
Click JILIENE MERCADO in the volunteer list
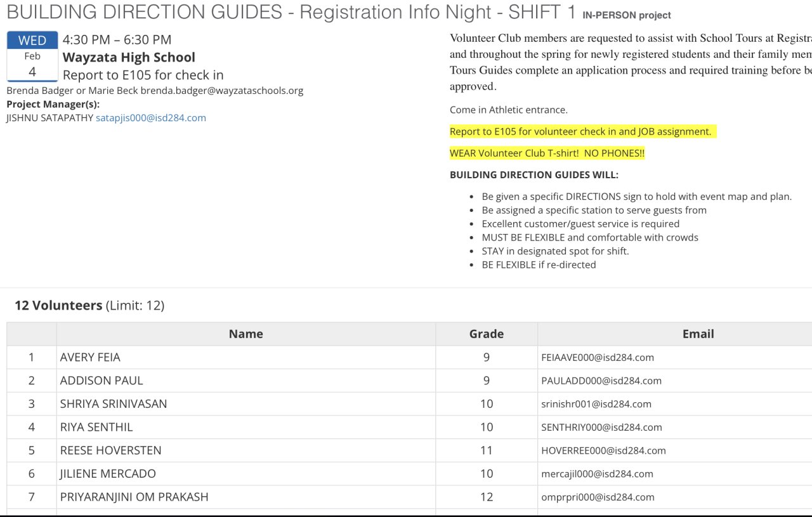tap(108, 474)
